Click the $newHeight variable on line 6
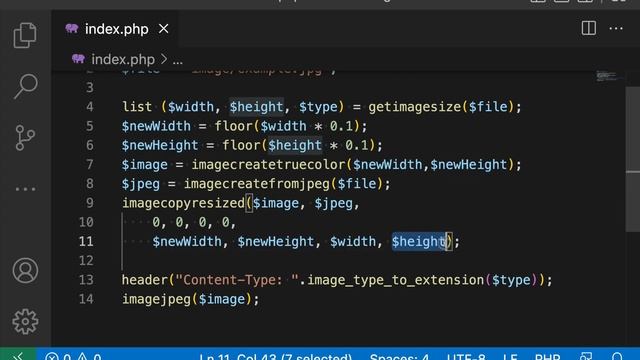This screenshot has height=360, width=640. click(x=160, y=145)
